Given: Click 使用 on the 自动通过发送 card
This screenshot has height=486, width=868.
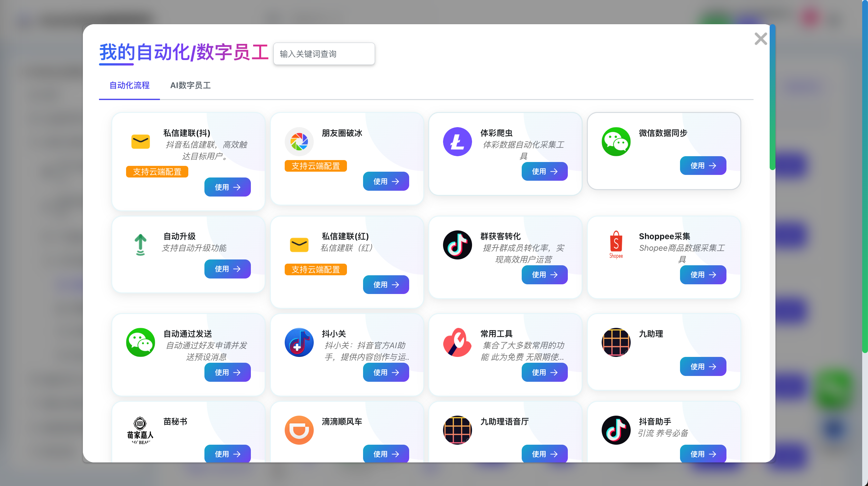Looking at the screenshot, I should click(x=227, y=372).
